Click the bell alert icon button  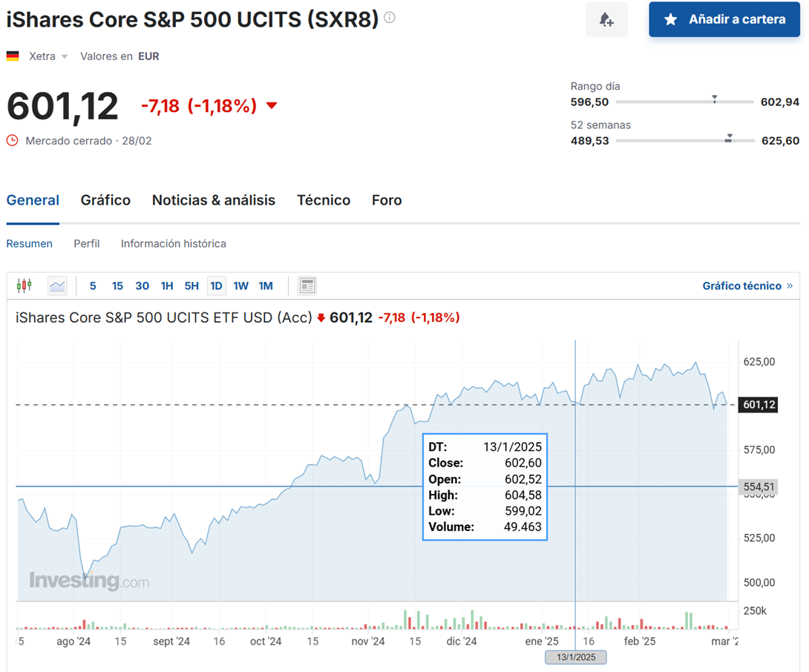pyautogui.click(x=606, y=19)
